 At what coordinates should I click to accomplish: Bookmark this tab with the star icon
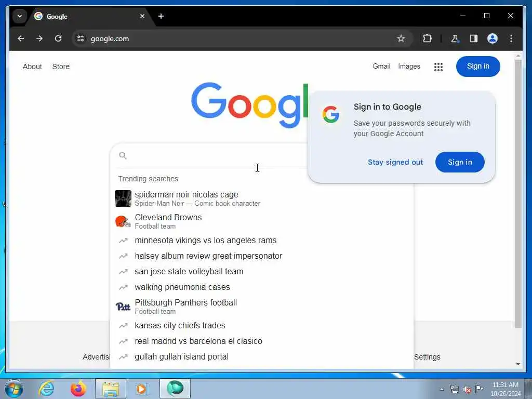tap(401, 38)
